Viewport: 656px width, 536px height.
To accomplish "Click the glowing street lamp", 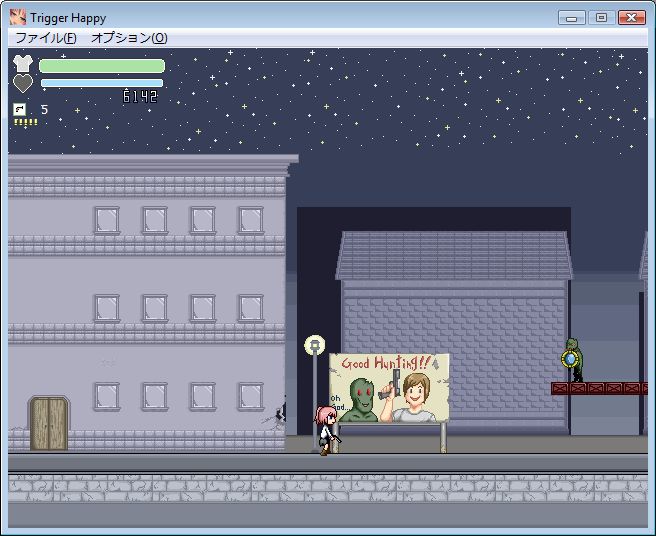I will tap(314, 346).
